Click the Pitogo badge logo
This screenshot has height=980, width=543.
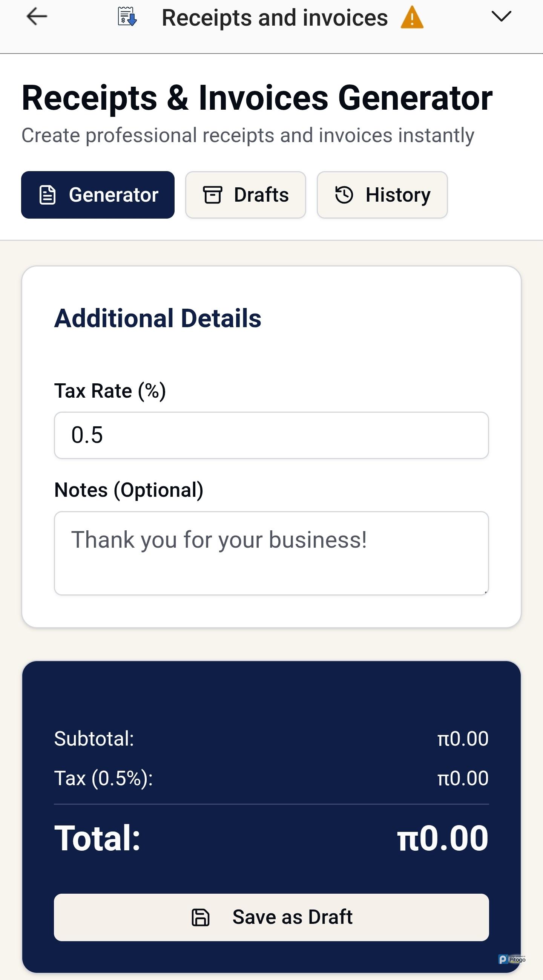pos(512,959)
